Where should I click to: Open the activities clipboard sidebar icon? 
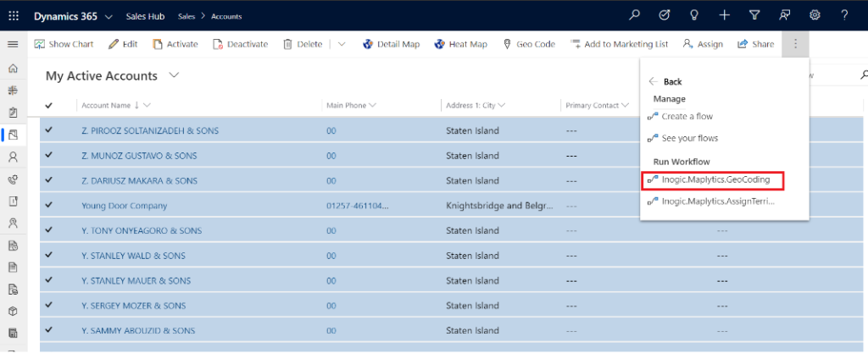[14, 113]
